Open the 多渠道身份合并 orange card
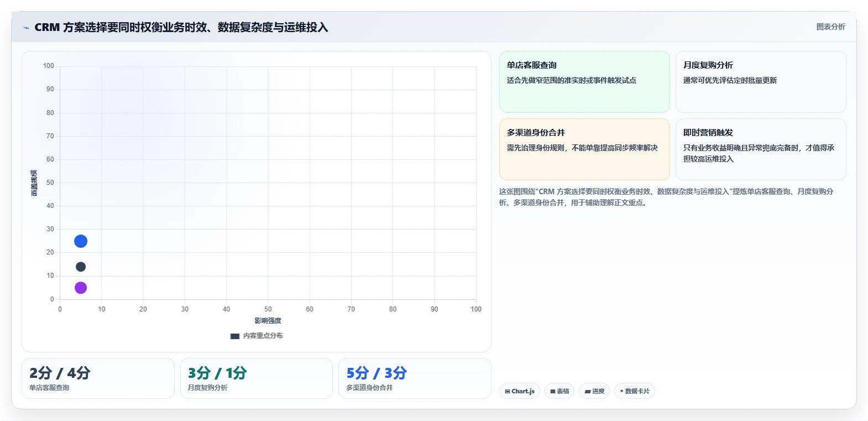Image resolution: width=868 pixels, height=421 pixels. (584, 149)
